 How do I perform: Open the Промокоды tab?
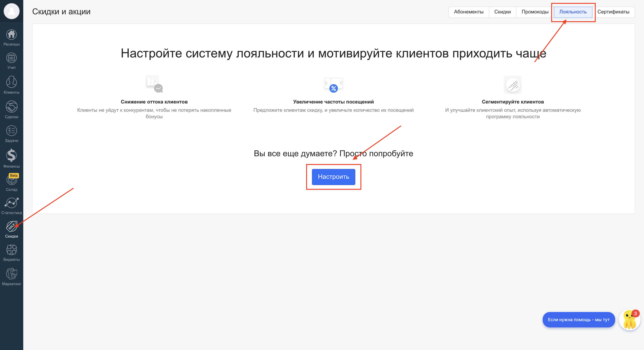535,12
